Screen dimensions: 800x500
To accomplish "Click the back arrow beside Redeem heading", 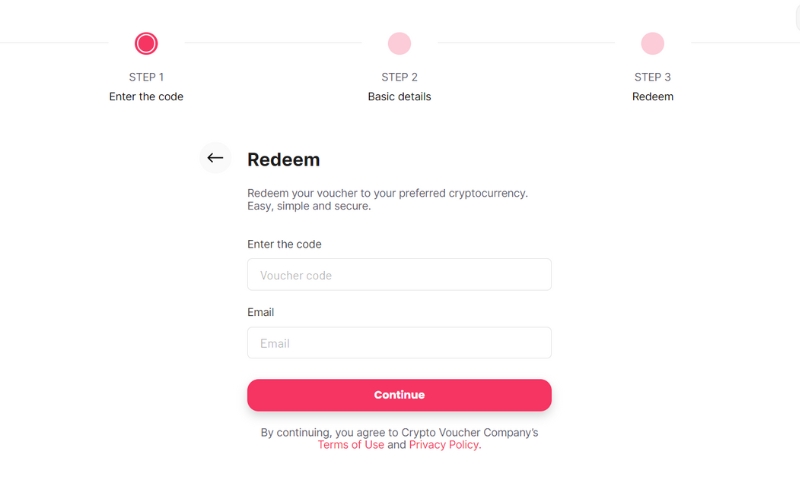I will (215, 158).
